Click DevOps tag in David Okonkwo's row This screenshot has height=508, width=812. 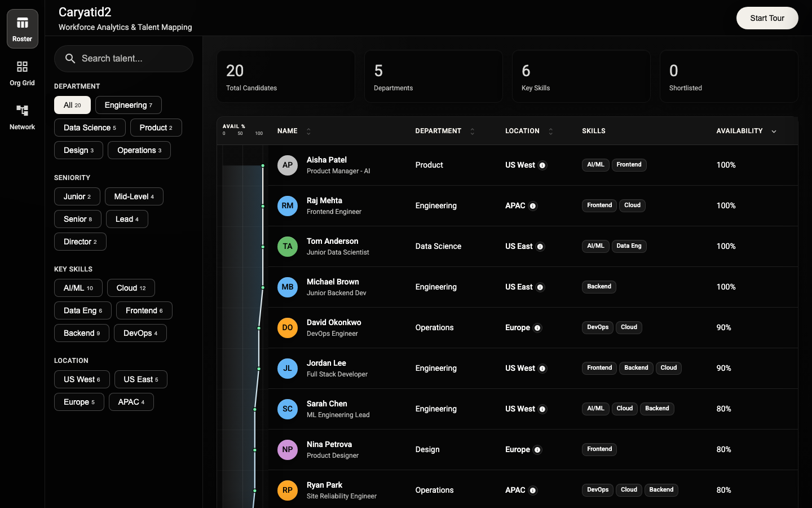(598, 327)
